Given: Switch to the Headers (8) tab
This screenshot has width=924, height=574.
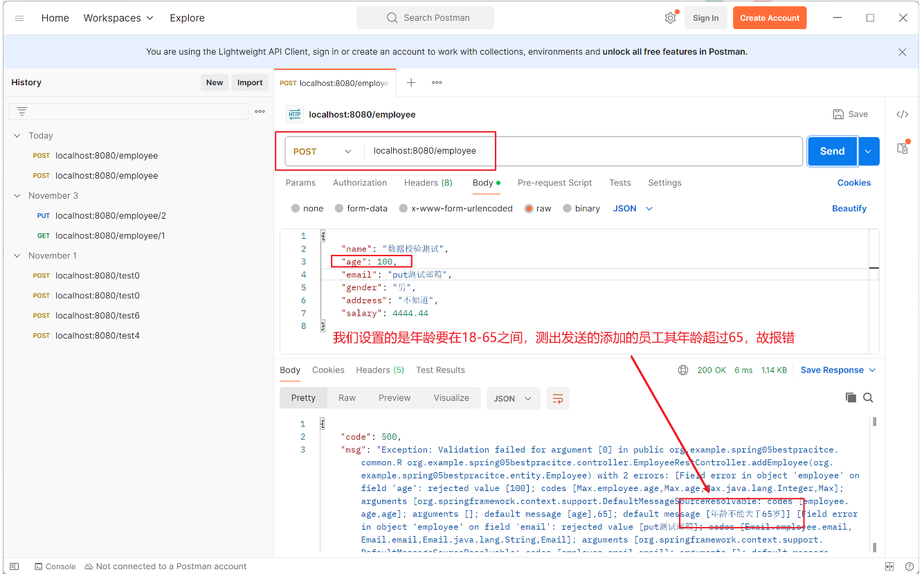Looking at the screenshot, I should [428, 183].
